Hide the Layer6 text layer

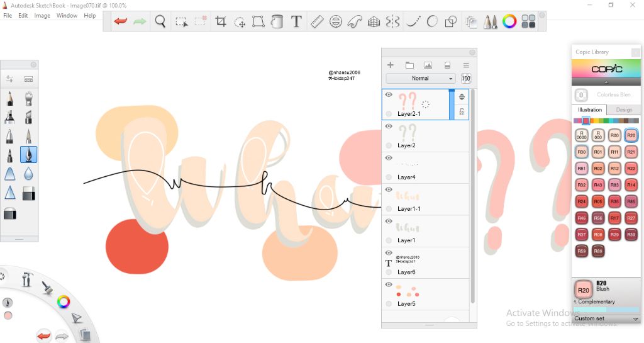pyautogui.click(x=389, y=252)
